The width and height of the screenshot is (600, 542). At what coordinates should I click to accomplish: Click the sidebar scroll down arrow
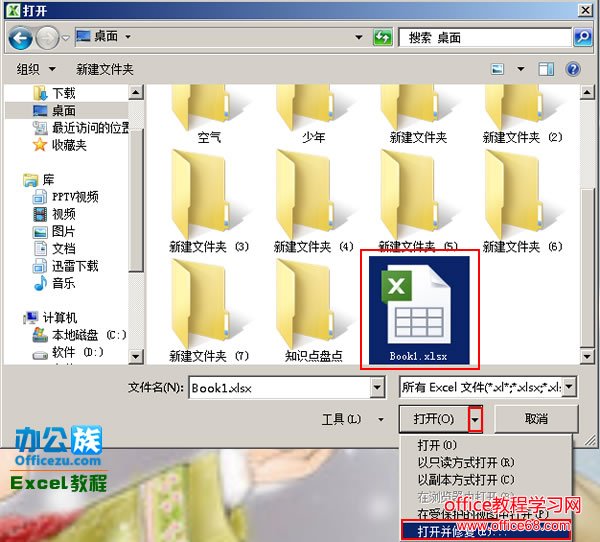coord(135,356)
